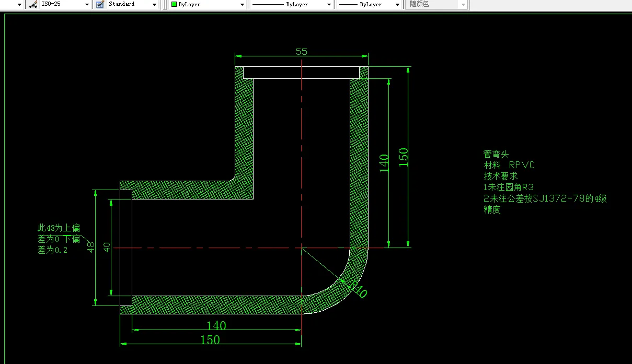Image resolution: width=632 pixels, height=364 pixels.
Task: Select the 此48为上偏 annotation line
Action: (59, 228)
